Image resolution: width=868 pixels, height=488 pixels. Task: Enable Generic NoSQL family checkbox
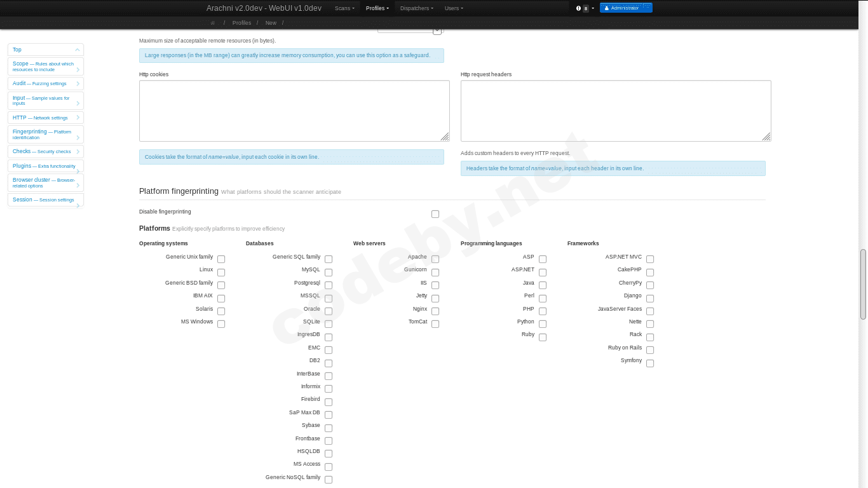[x=329, y=480]
